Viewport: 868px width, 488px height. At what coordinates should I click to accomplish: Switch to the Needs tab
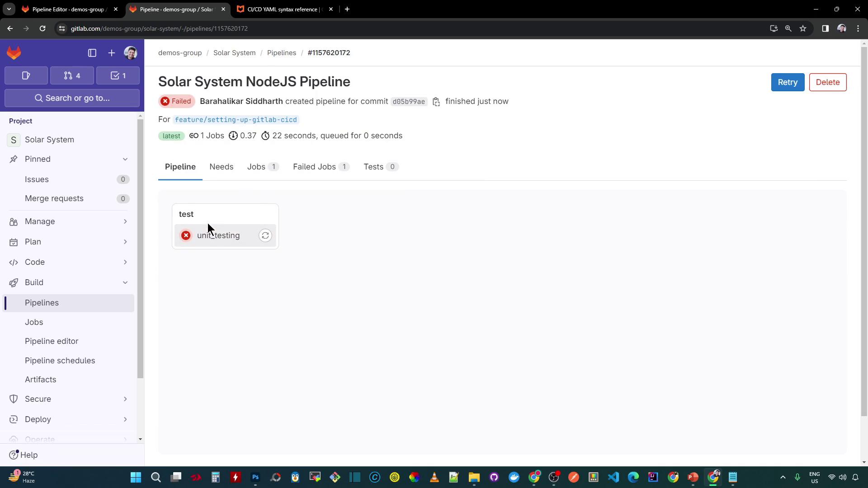tap(221, 167)
